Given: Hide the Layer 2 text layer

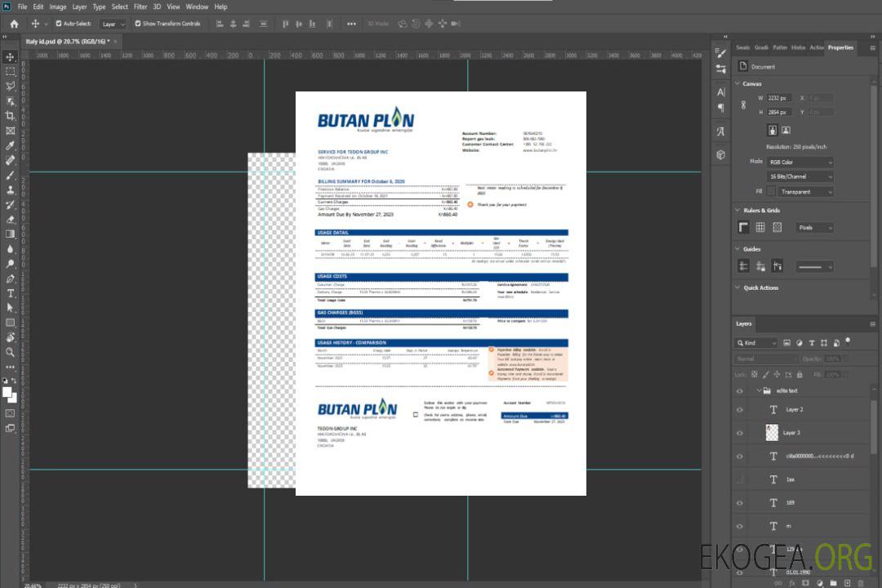Looking at the screenshot, I should [740, 410].
